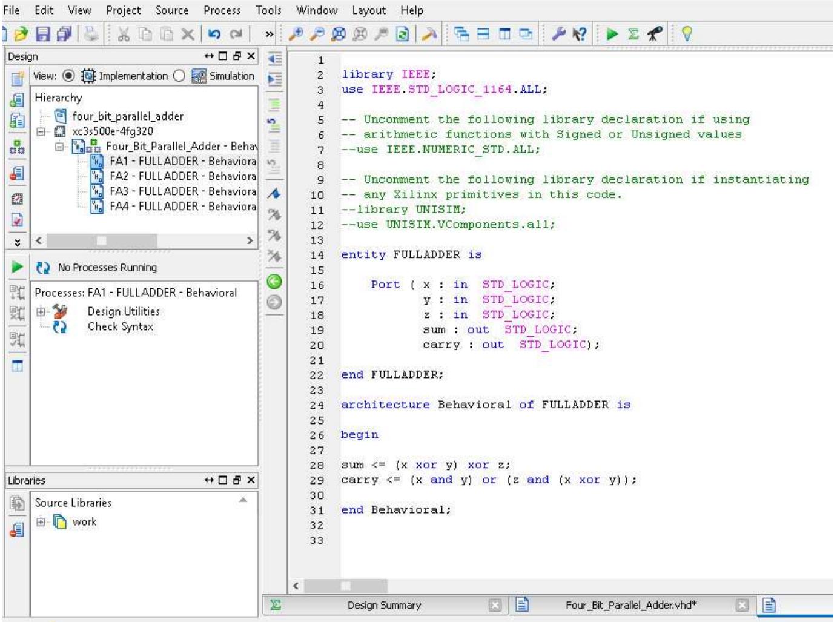Image resolution: width=840 pixels, height=622 pixels.
Task: Zoom in magnifier icon in toolbar
Action: click(x=296, y=35)
